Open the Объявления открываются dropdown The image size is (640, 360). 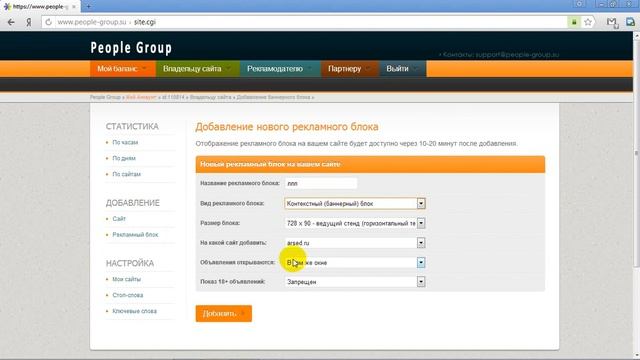[355, 262]
